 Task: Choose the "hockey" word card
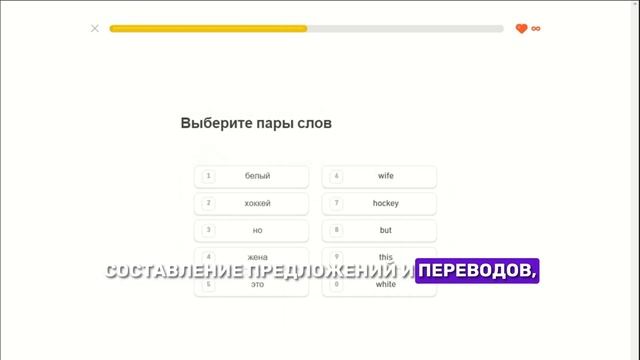coord(379,203)
